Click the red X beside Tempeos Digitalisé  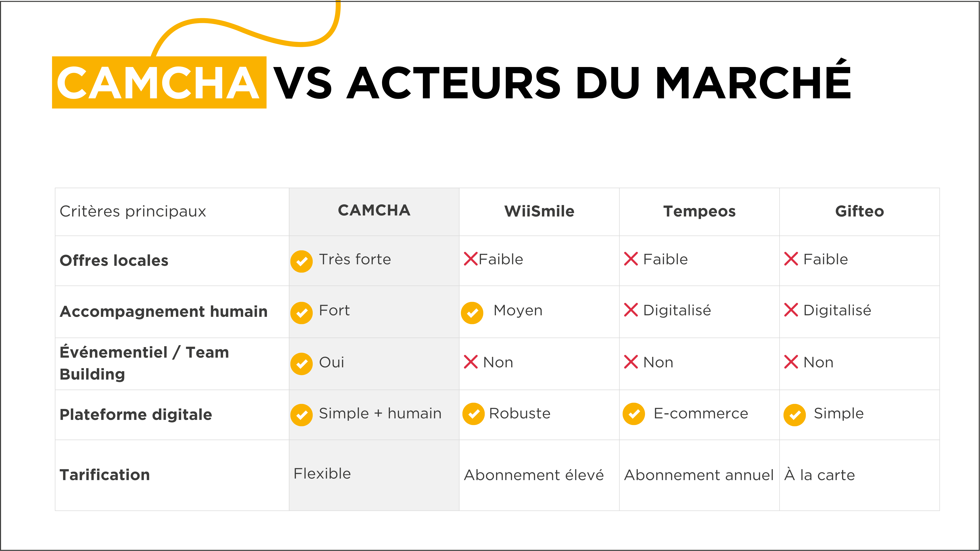pos(631,310)
